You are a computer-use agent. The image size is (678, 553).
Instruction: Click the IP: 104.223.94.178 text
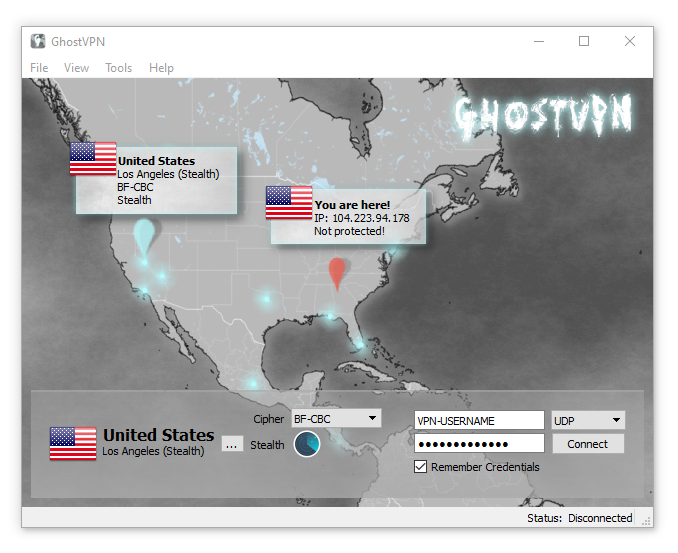pos(361,218)
